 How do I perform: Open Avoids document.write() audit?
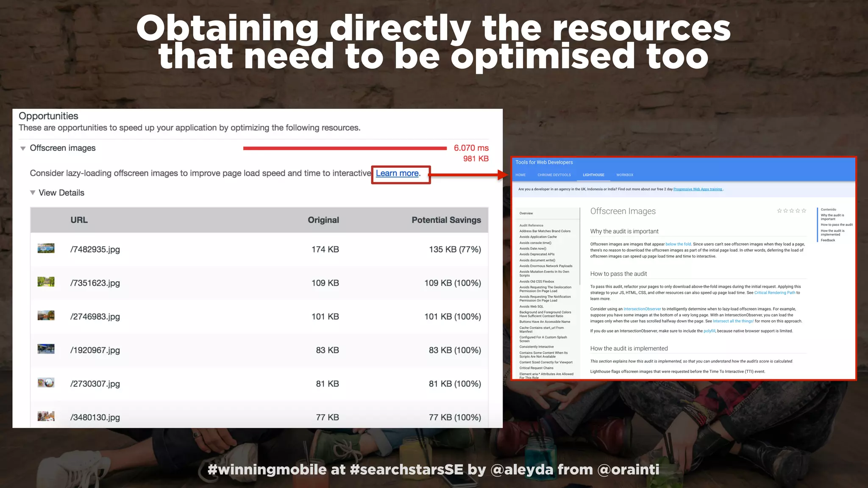click(x=537, y=260)
